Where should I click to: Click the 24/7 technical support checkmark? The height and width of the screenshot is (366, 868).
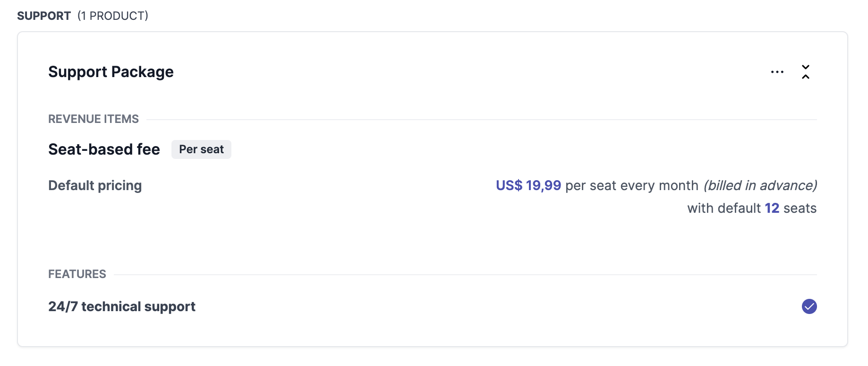coord(809,306)
